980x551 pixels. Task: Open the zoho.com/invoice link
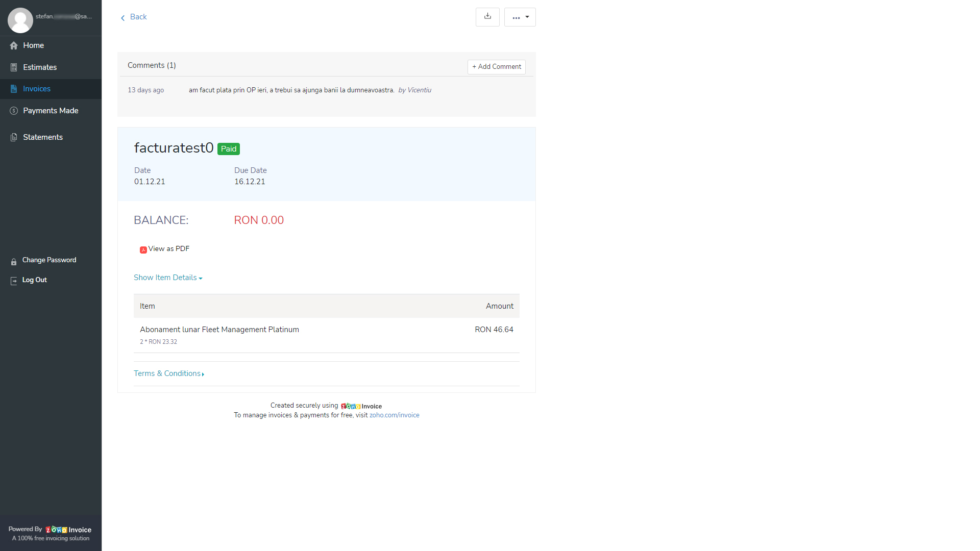coord(394,415)
